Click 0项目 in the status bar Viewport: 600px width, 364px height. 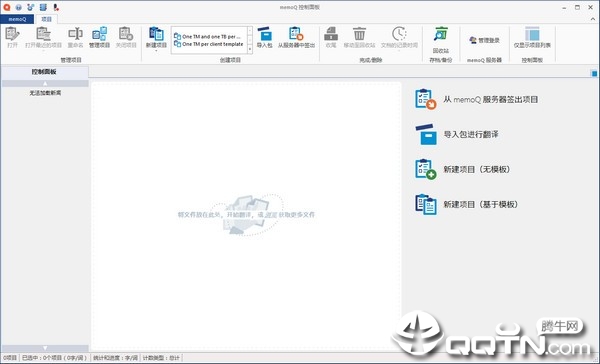(x=10, y=358)
